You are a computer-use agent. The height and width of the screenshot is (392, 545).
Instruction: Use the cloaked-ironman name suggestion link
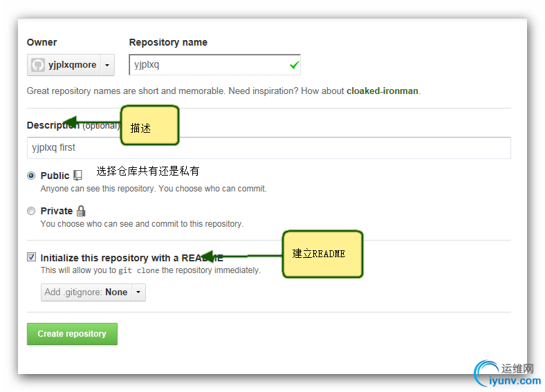382,91
